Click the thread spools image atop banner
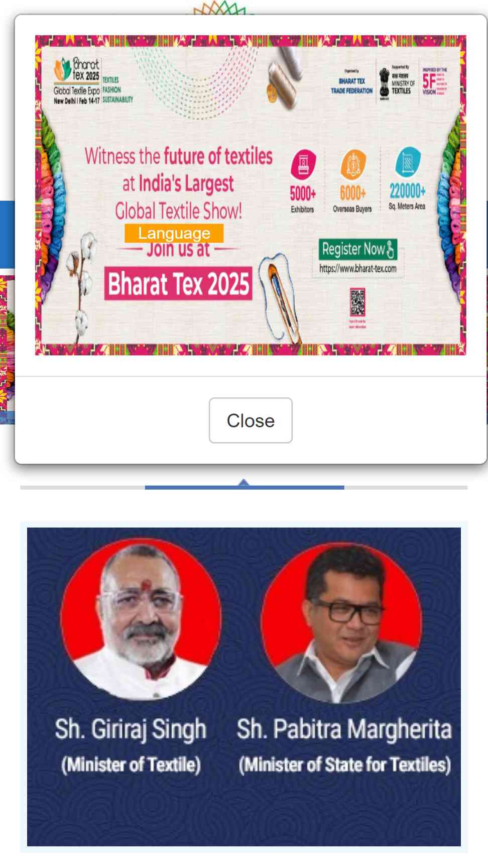The height and width of the screenshot is (868, 488). point(284,79)
